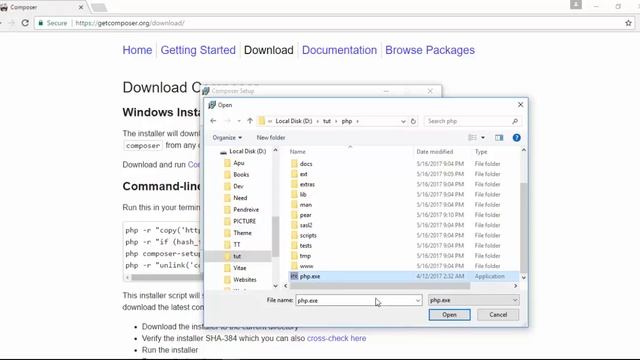Click the search magnifier icon
The width and height of the screenshot is (640, 360).
coord(515,121)
